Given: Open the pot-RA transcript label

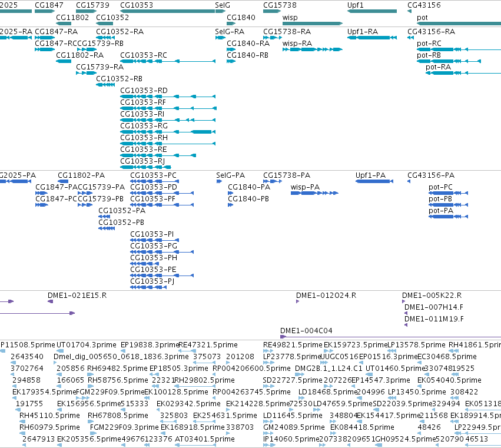Looking at the screenshot, I should point(439,67).
